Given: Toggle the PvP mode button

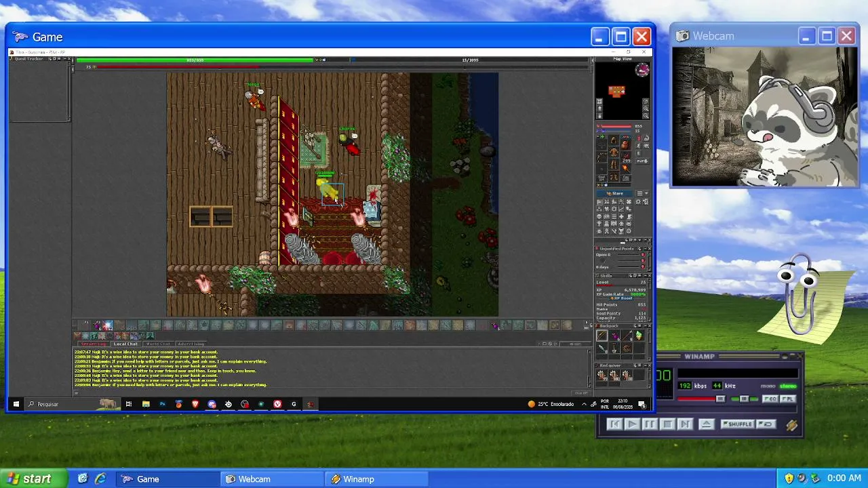Looking at the screenshot, I should point(642,161).
